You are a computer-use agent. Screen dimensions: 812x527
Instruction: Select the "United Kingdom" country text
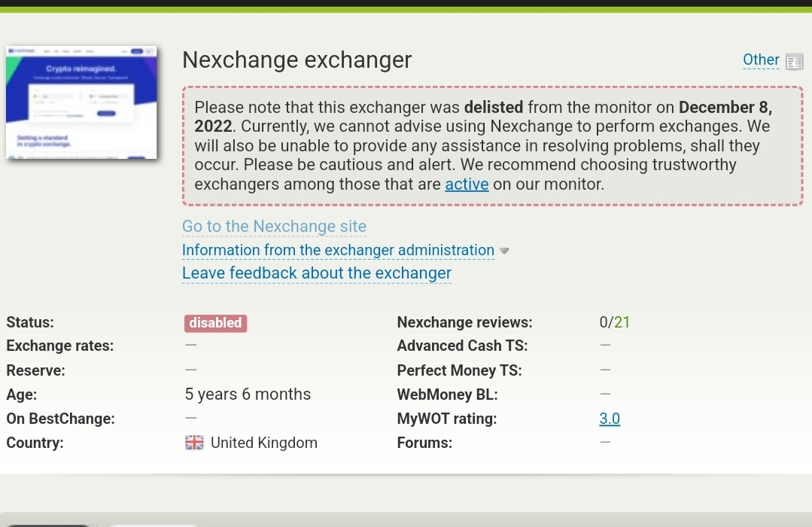[x=264, y=443]
